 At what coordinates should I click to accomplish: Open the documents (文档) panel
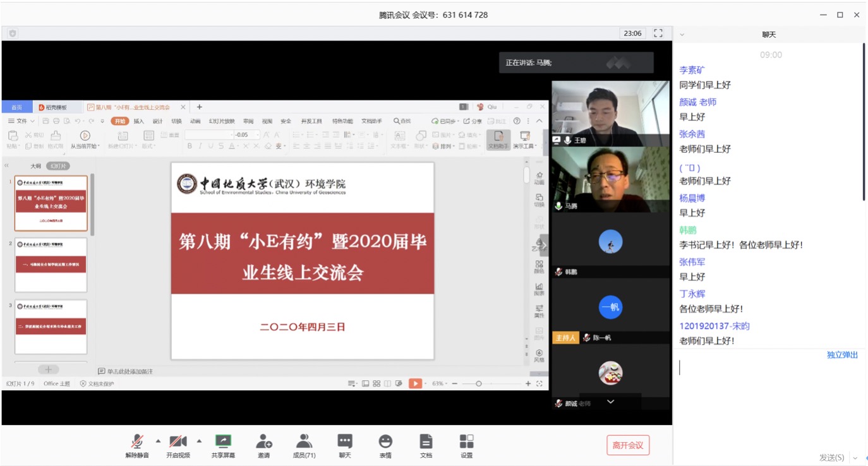point(426,445)
